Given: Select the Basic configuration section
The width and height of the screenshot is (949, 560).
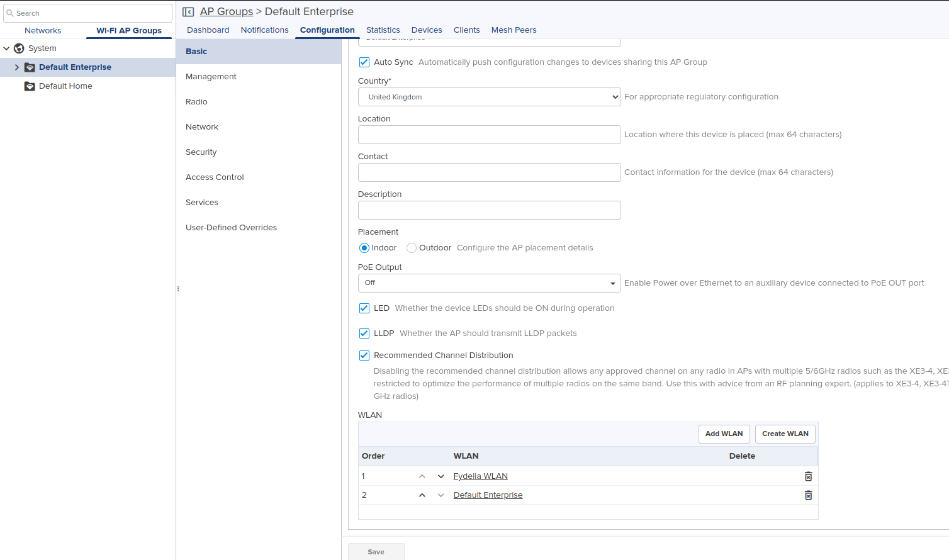Looking at the screenshot, I should pyautogui.click(x=259, y=52).
